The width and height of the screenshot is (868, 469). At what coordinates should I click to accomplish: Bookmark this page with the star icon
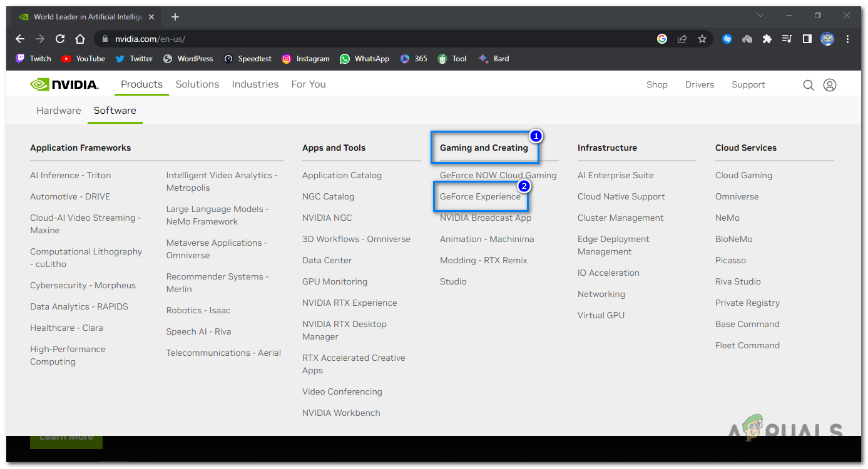coord(702,38)
